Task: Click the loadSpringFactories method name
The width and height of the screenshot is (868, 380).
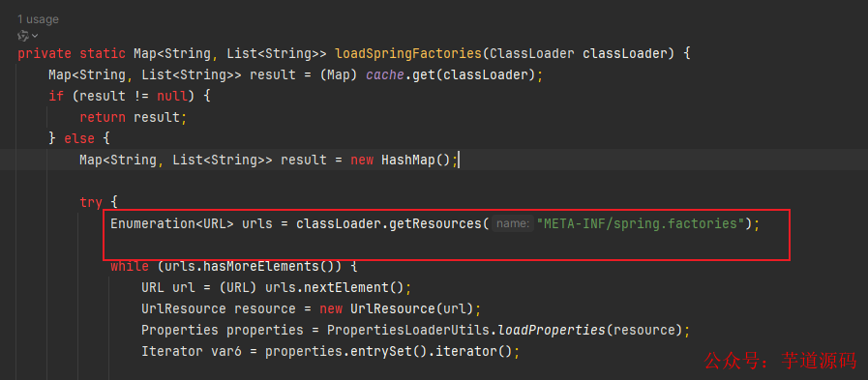Action: (x=409, y=53)
